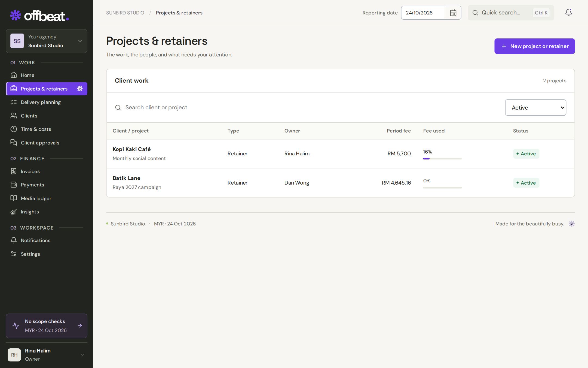Expand the Sunbird Studio agency switcher
This screenshot has width=588, height=368.
click(x=47, y=41)
